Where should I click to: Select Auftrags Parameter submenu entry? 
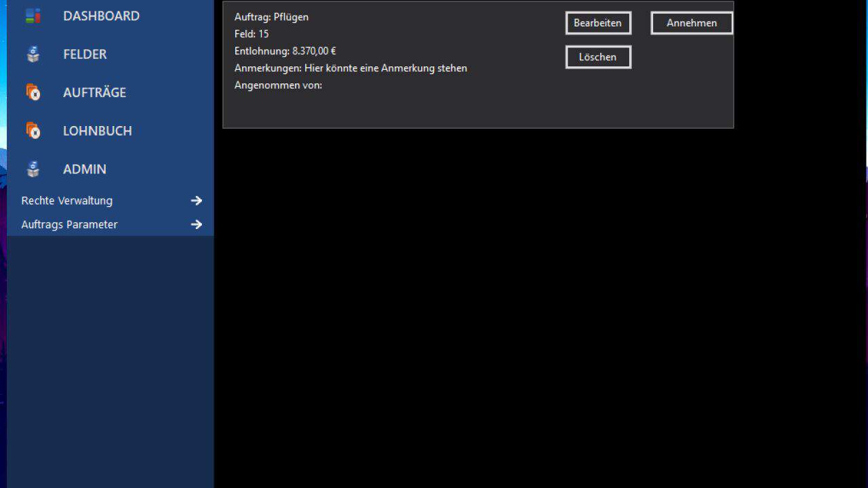69,224
